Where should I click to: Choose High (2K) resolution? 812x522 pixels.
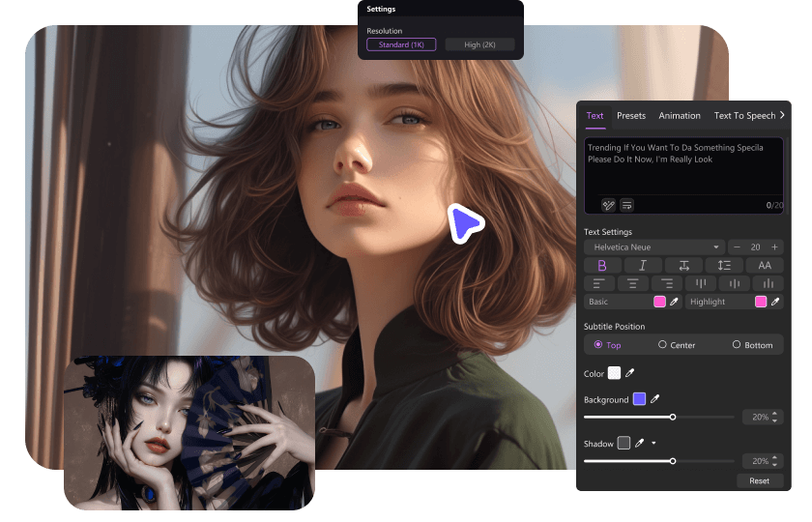click(479, 44)
